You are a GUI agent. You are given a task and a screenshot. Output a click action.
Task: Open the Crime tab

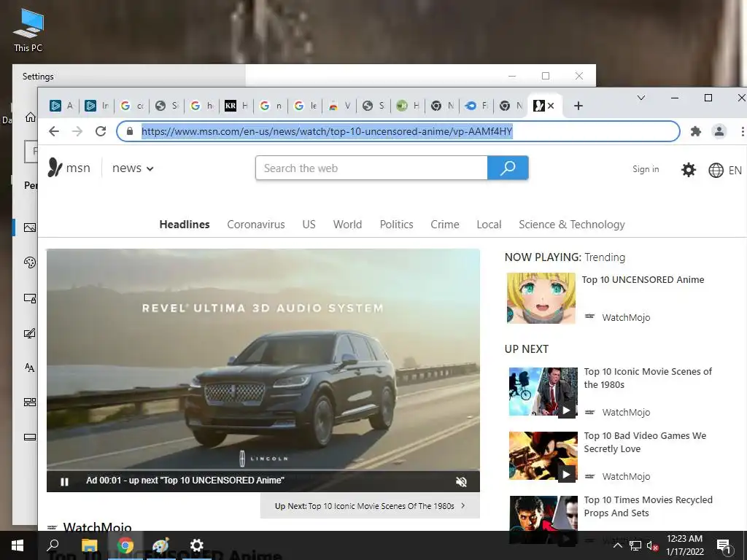(x=445, y=225)
